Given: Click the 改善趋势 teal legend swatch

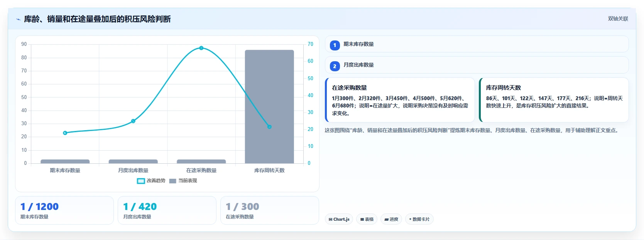Looking at the screenshot, I should (x=141, y=181).
